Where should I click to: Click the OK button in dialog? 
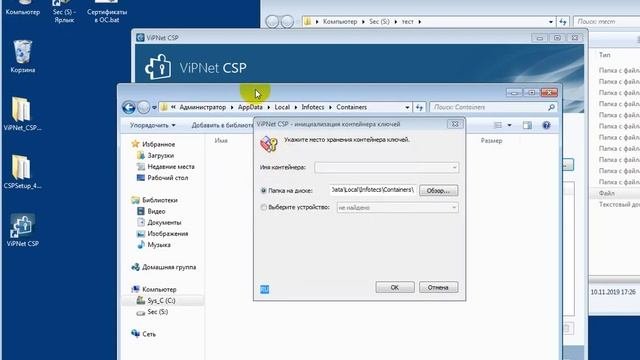click(395, 287)
